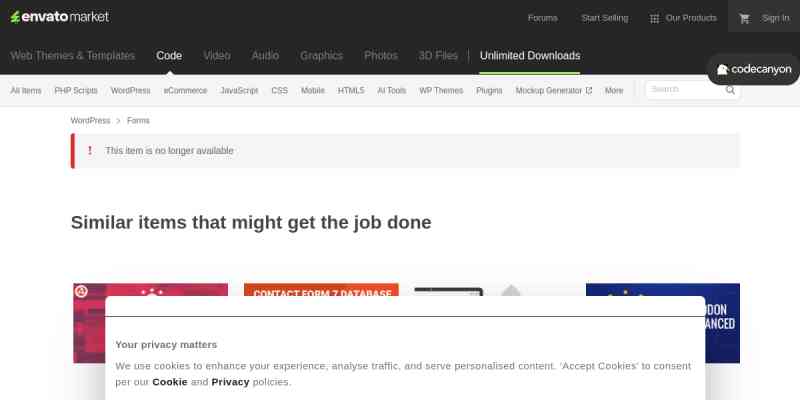Go to Start Selling page
Viewport: 800px width, 400px height.
click(x=604, y=18)
